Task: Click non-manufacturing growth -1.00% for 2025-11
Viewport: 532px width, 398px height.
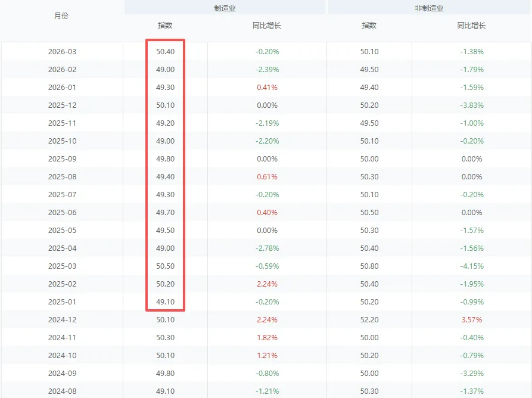Action: (x=472, y=123)
